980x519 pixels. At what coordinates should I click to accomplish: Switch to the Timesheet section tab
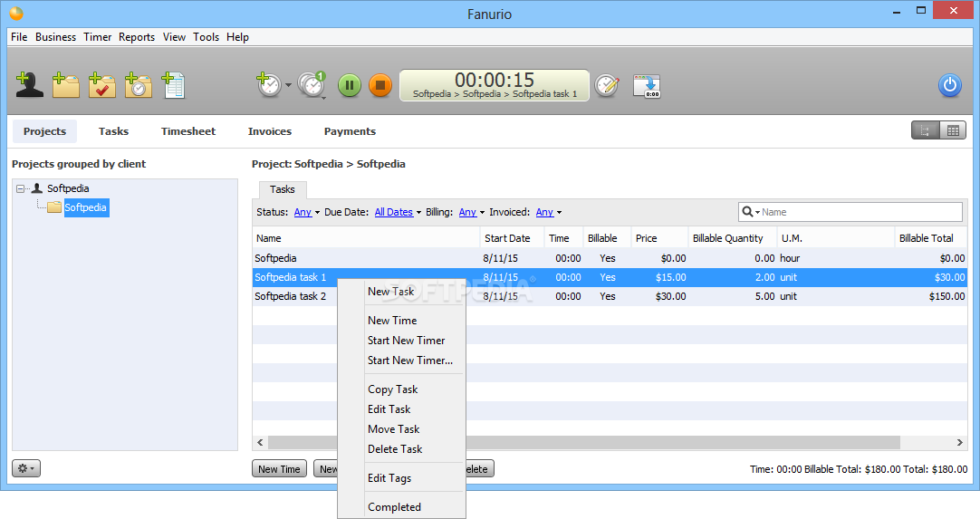click(x=188, y=131)
